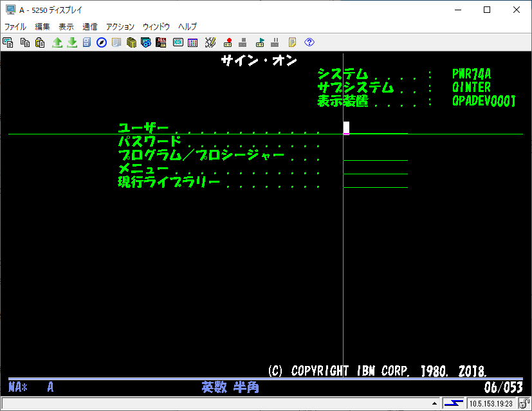The image size is (532, 411).
Task: Click the blue file cabinet icon
Action: (86, 42)
